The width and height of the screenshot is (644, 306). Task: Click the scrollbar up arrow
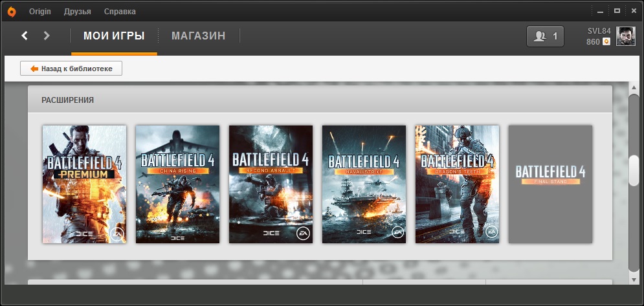point(634,87)
